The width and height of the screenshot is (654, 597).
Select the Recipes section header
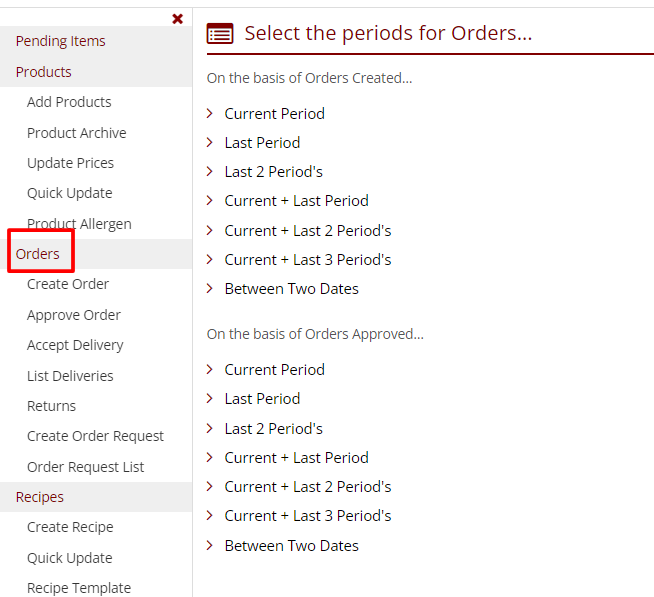tap(39, 497)
